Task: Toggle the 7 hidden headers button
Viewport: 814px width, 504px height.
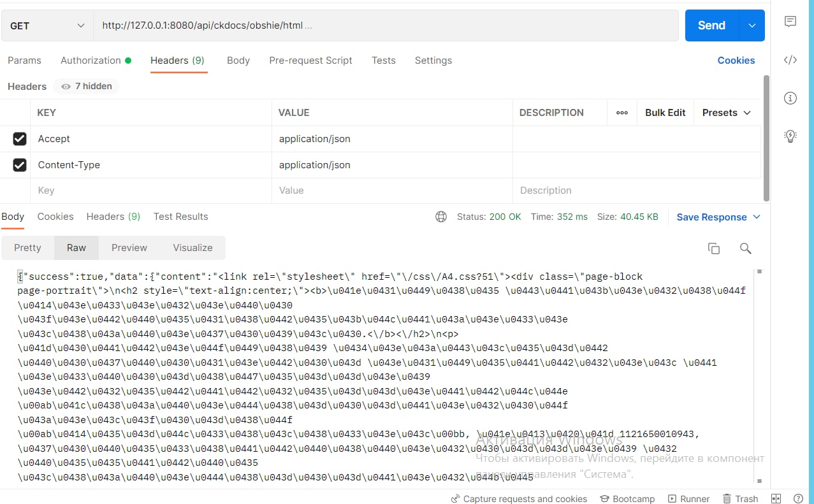Action: click(x=86, y=87)
